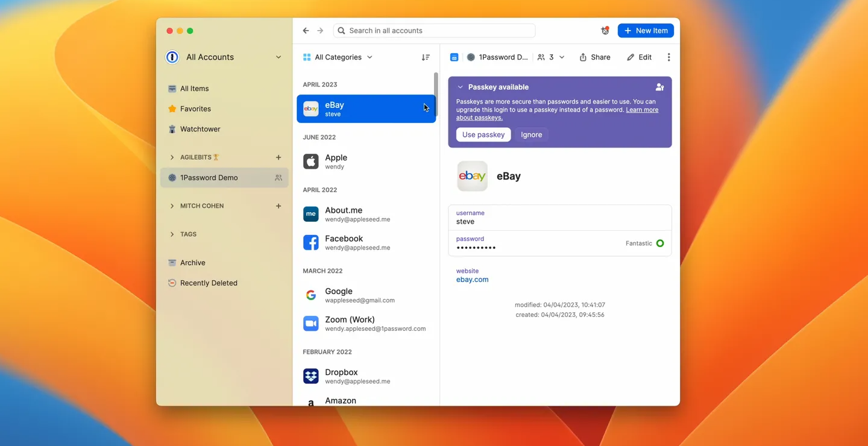Collapse the Passkey available banner
This screenshot has width=868, height=446.
click(460, 87)
